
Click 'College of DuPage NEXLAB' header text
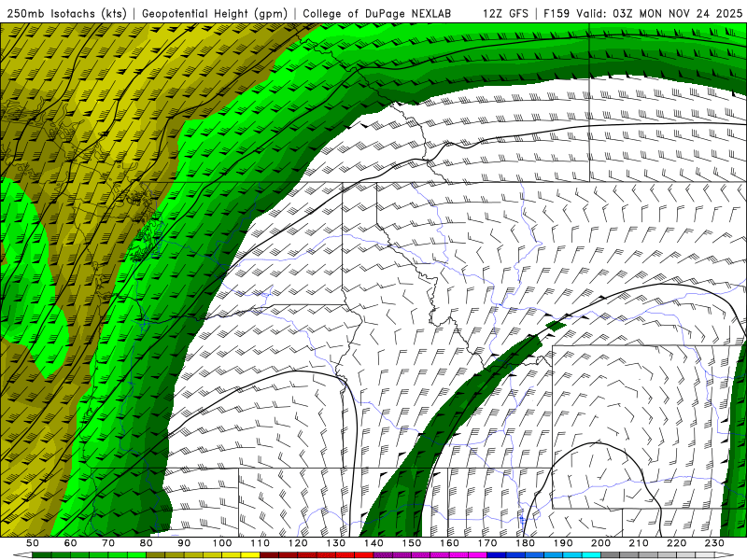377,14
